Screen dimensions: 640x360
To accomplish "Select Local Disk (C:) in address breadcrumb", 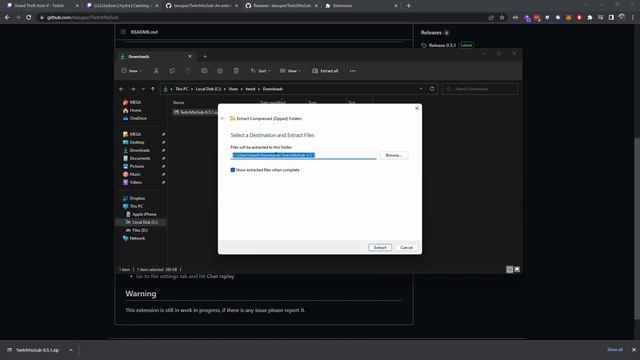I will (208, 89).
